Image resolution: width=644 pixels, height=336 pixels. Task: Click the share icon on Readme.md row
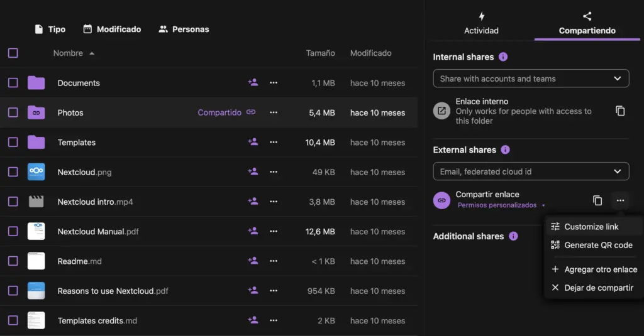tap(253, 261)
